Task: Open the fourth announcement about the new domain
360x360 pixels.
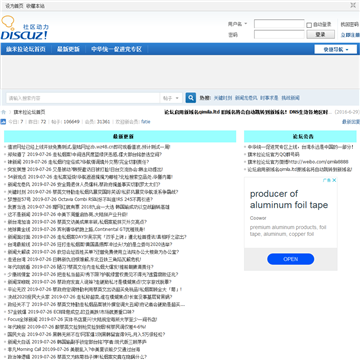Action: pyautogui.click(x=299, y=169)
